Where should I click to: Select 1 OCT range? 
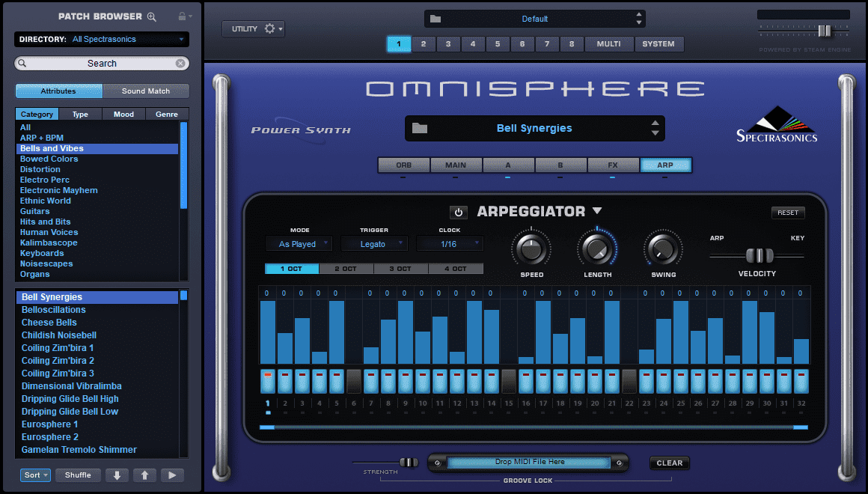coord(292,269)
